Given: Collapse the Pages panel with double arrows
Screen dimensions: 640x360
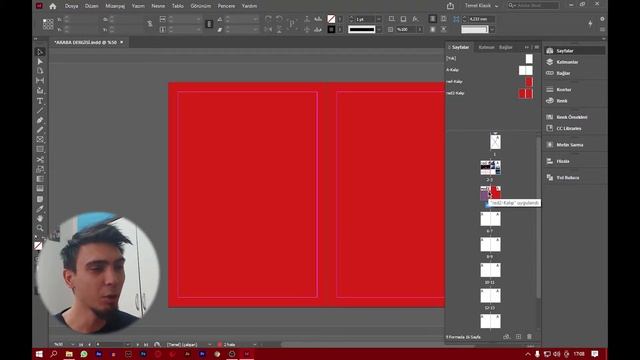Looking at the screenshot, I should click(527, 47).
